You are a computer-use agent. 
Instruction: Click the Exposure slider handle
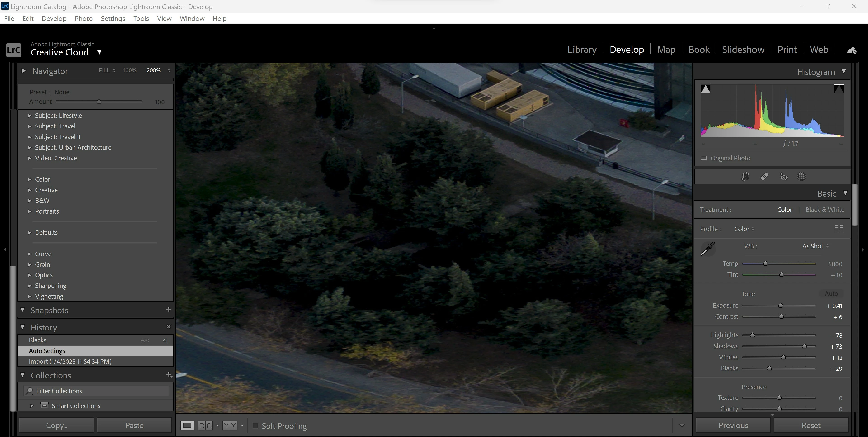pyautogui.click(x=780, y=306)
